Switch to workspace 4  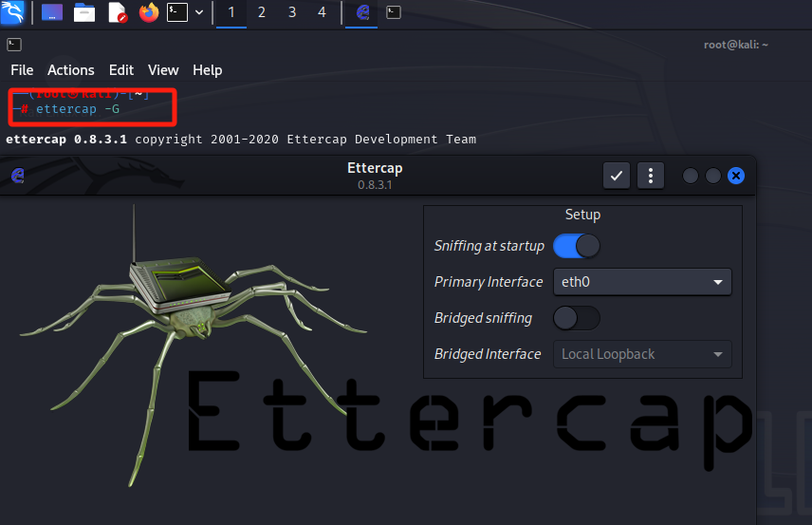point(323,12)
